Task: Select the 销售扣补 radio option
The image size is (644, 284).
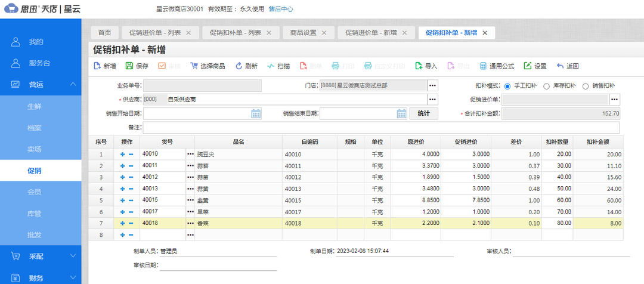Action: 586,86
